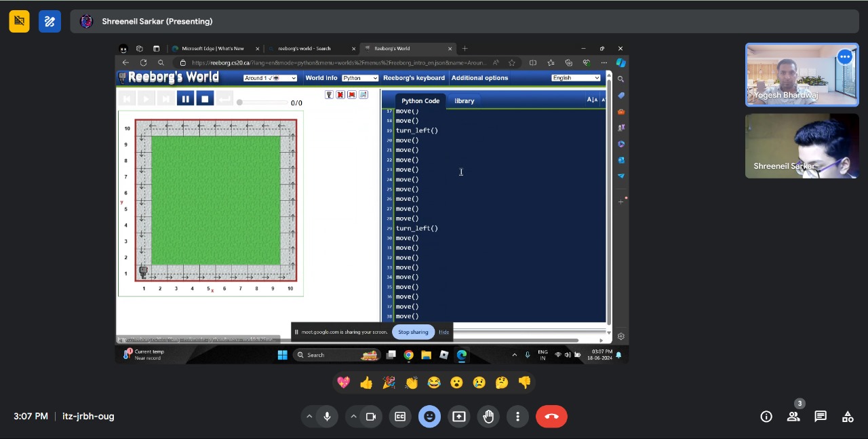
Task: Open a new browser tab
Action: pos(465,49)
